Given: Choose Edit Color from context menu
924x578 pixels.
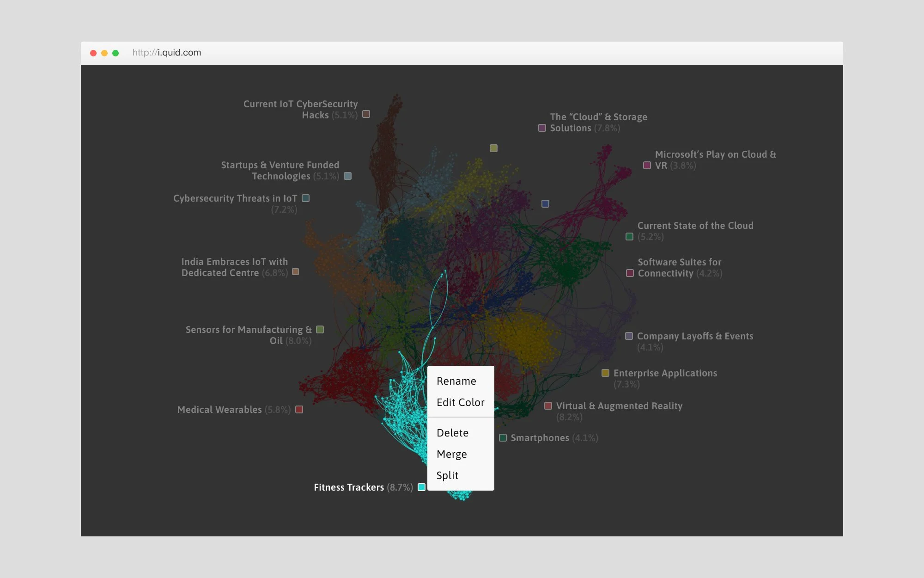Looking at the screenshot, I should [x=460, y=402].
